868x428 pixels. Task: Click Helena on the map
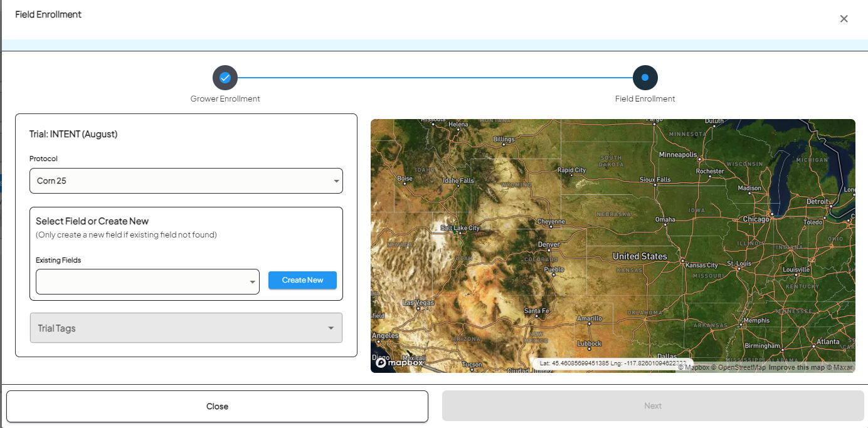pyautogui.click(x=458, y=124)
